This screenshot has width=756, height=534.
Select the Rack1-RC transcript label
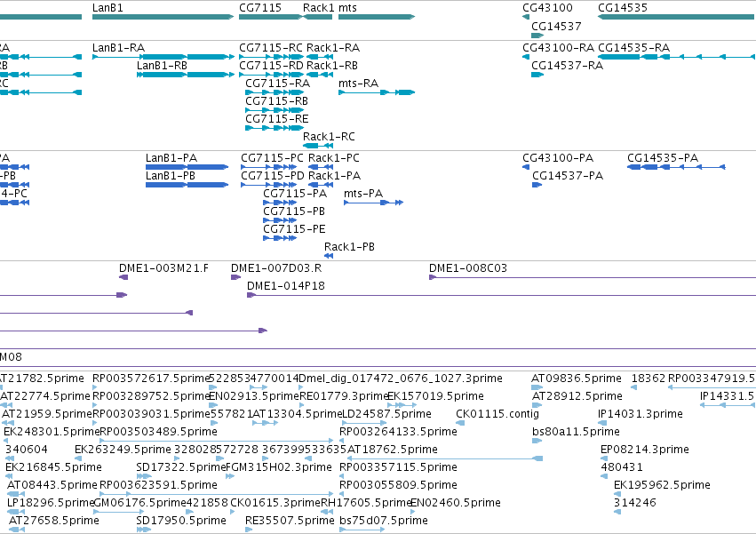(x=329, y=137)
